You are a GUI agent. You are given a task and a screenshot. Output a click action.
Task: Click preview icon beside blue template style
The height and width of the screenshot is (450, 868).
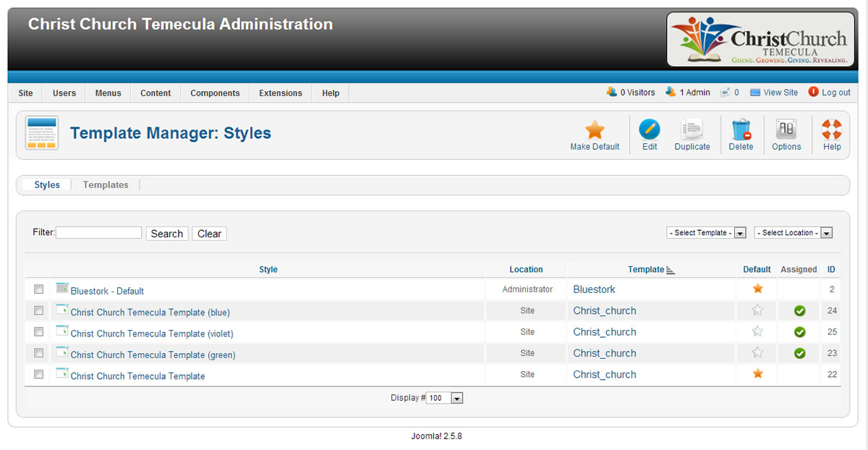point(62,310)
